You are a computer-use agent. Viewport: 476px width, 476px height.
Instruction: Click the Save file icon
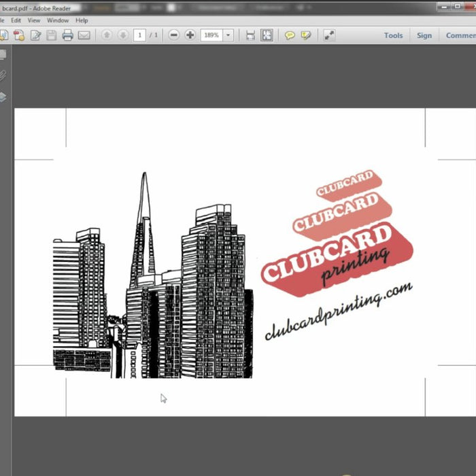(x=52, y=35)
